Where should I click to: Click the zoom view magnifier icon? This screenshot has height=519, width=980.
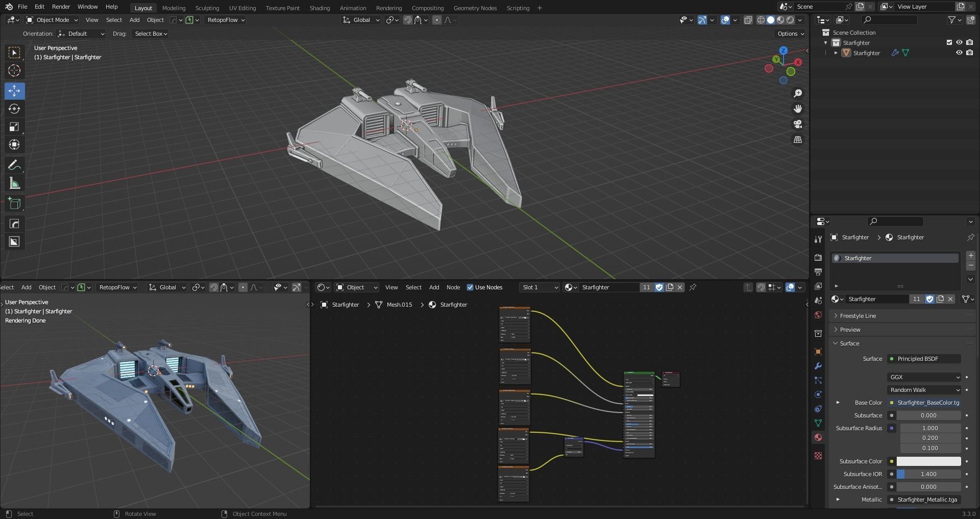point(798,93)
